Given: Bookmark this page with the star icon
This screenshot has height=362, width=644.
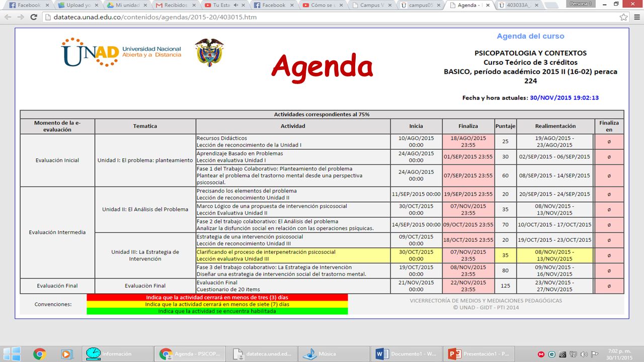Looking at the screenshot, I should (623, 17).
